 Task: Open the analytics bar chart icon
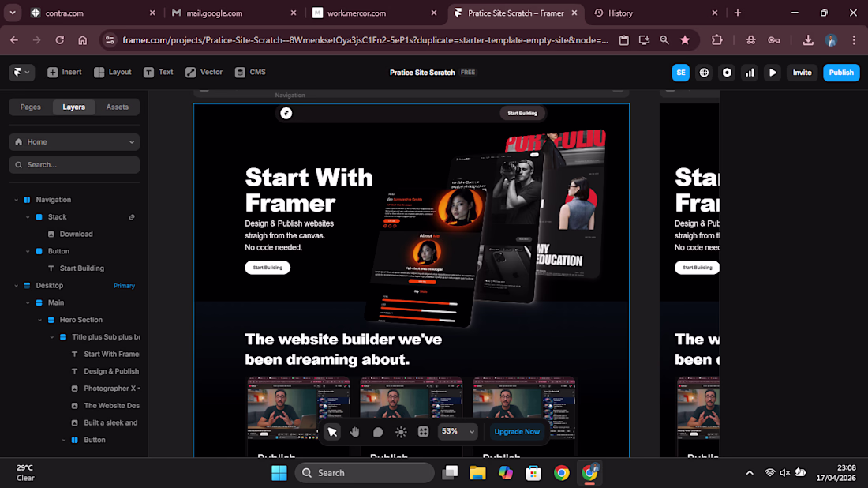pyautogui.click(x=750, y=73)
